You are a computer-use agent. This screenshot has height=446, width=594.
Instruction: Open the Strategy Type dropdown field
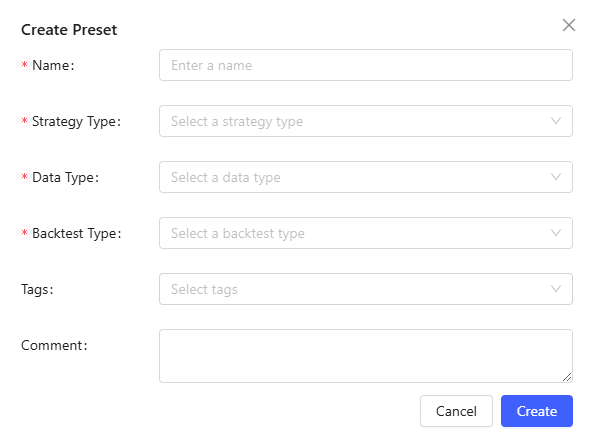tap(366, 121)
